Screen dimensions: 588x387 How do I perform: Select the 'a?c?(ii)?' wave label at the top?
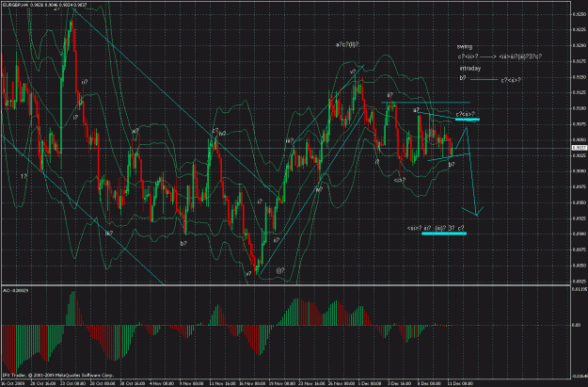click(x=347, y=44)
